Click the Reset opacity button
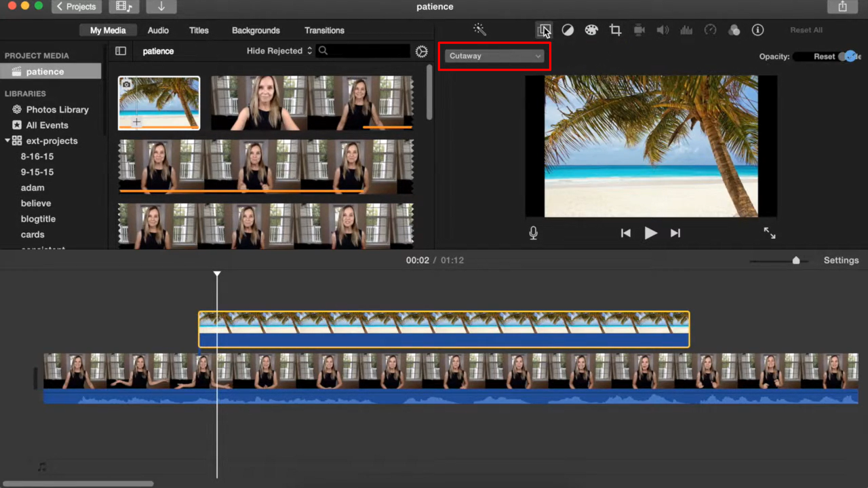 pos(824,56)
